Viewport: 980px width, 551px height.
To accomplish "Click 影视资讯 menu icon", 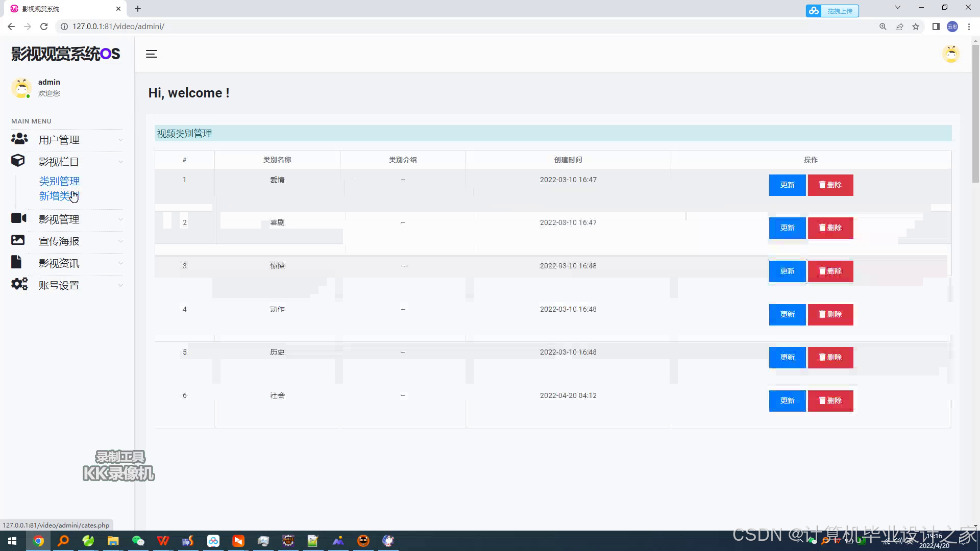I will pos(18,262).
